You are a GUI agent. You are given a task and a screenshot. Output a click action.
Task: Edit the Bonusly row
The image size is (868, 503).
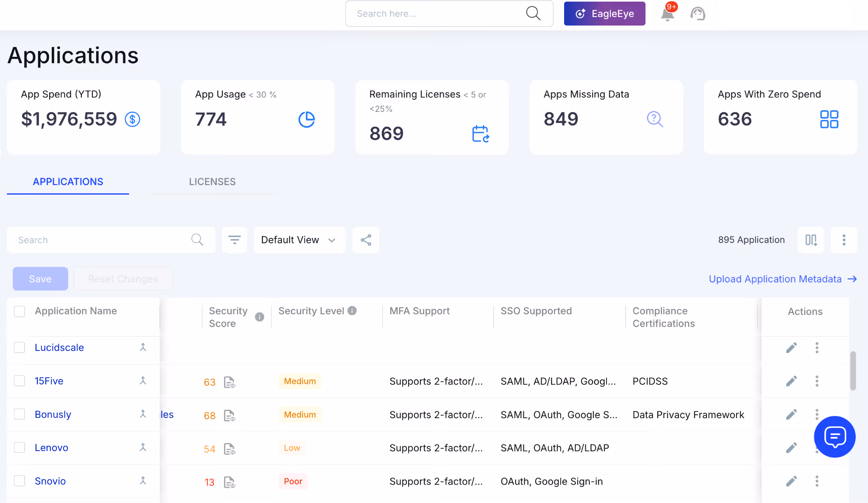pyautogui.click(x=791, y=414)
